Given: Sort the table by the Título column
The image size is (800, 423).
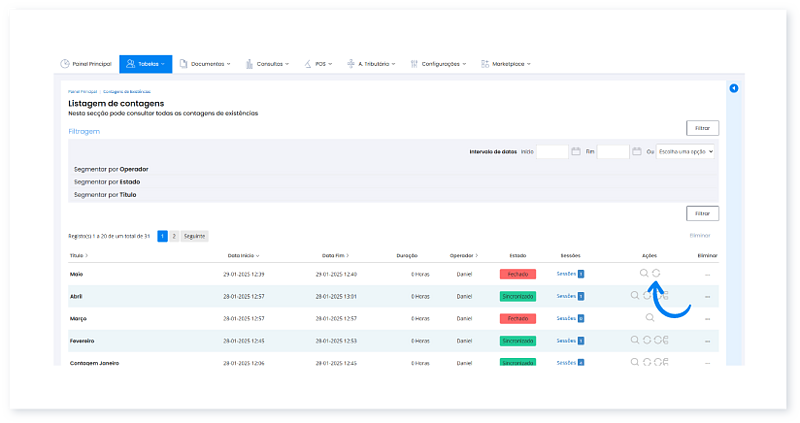Looking at the screenshot, I should [x=78, y=256].
